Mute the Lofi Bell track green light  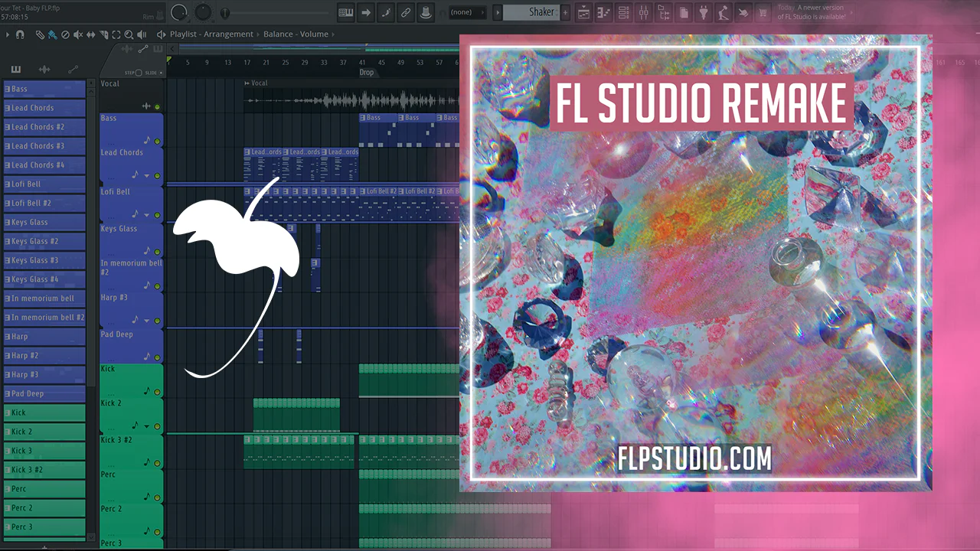(x=158, y=214)
